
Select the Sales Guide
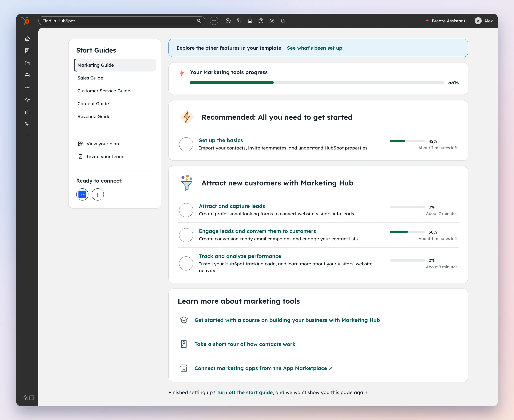tap(115, 78)
